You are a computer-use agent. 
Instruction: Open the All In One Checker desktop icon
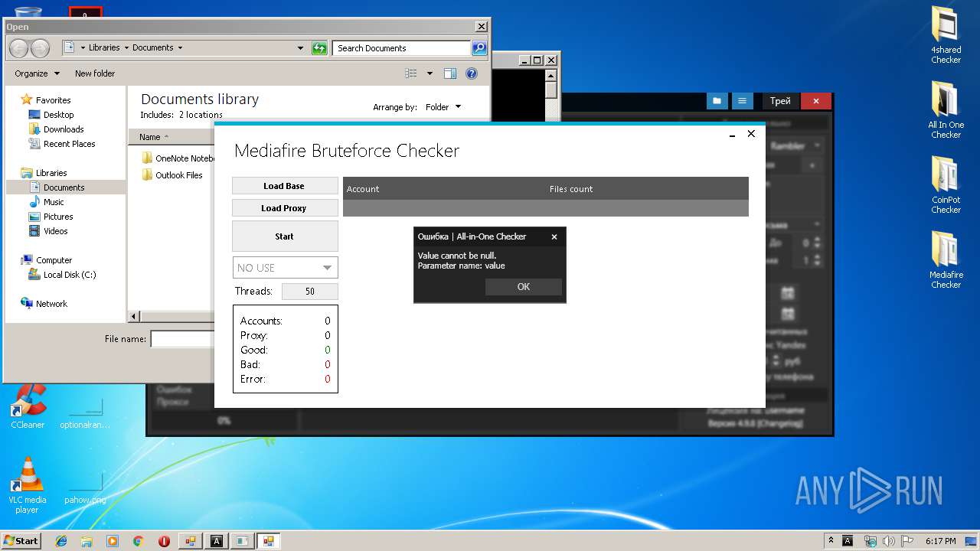946,110
